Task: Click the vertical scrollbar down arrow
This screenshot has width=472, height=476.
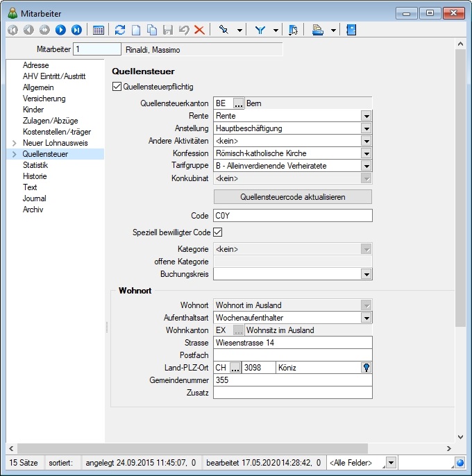Action: coord(460,437)
